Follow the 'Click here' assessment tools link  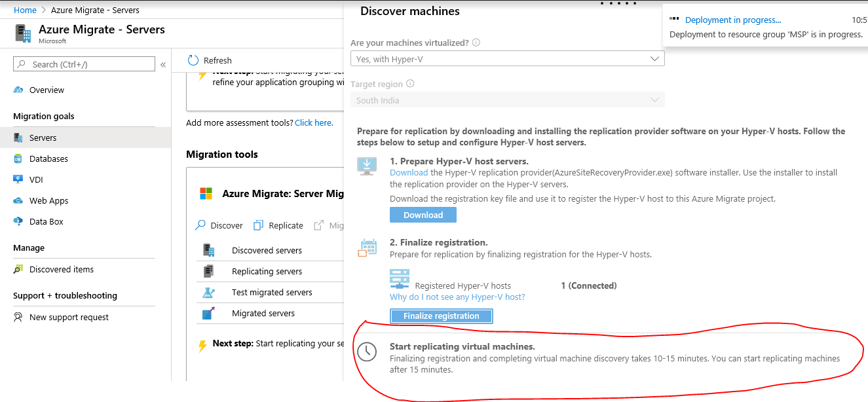click(x=314, y=122)
